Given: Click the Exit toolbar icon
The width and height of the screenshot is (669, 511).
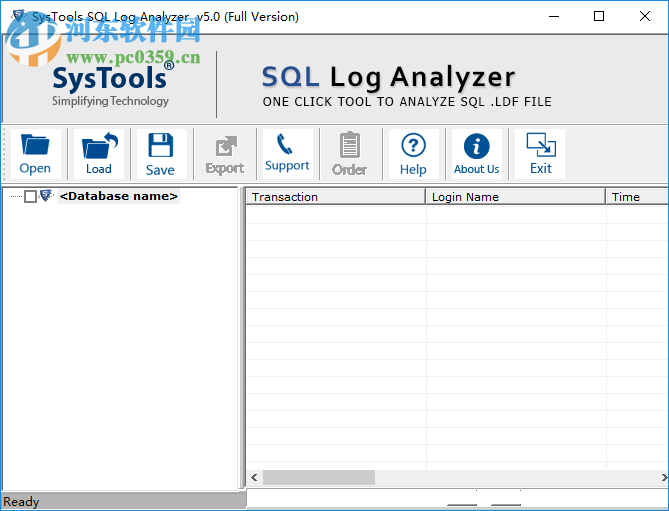Looking at the screenshot, I should (x=541, y=154).
